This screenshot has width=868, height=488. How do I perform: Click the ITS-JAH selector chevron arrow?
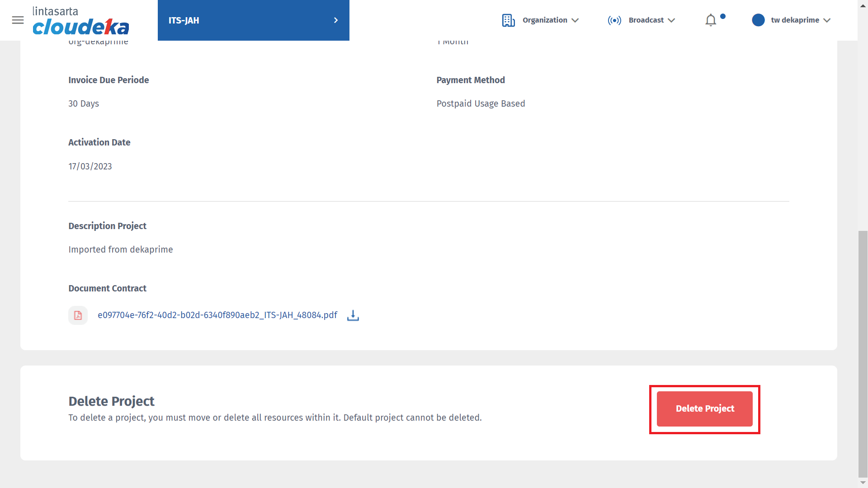tap(336, 20)
